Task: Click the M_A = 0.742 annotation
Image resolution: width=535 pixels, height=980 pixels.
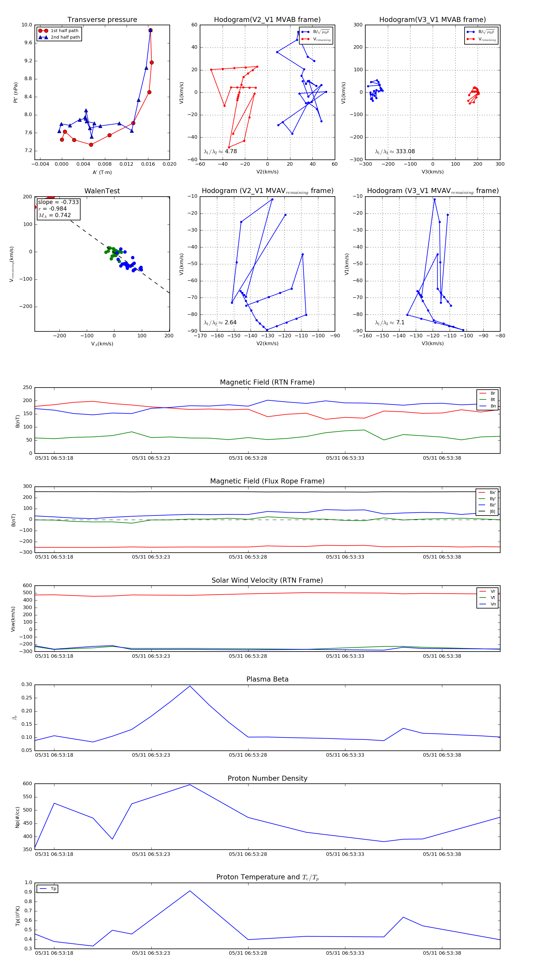Action: 54,215
